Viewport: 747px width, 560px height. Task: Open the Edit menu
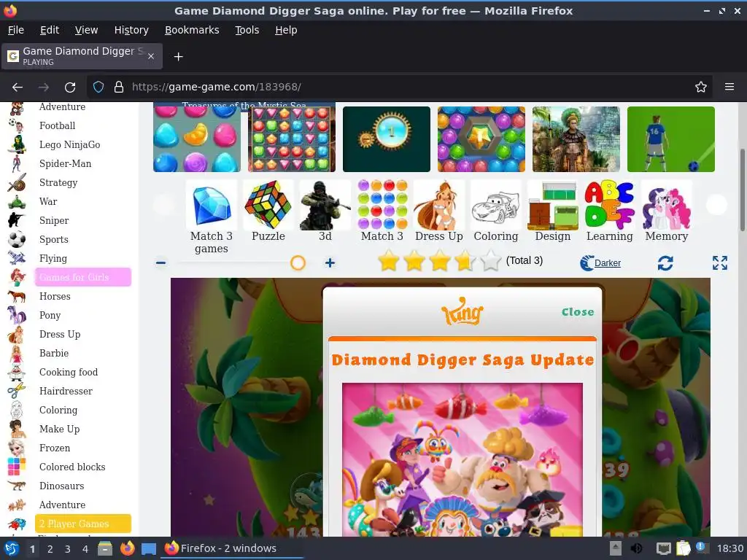pyautogui.click(x=50, y=30)
